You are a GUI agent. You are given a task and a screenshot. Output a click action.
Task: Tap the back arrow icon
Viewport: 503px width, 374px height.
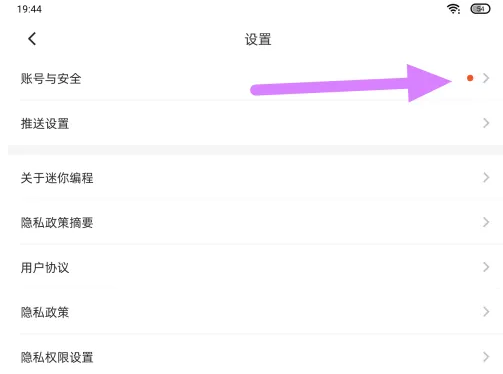click(x=32, y=39)
